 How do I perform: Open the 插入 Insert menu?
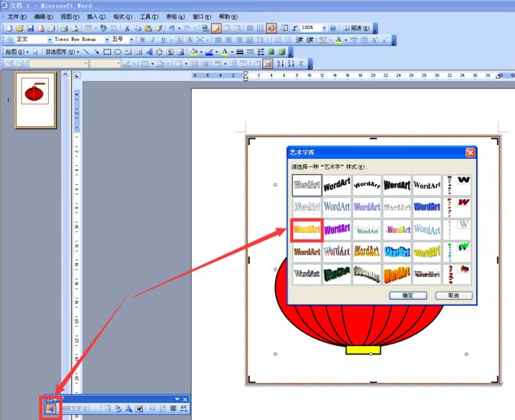[96, 17]
